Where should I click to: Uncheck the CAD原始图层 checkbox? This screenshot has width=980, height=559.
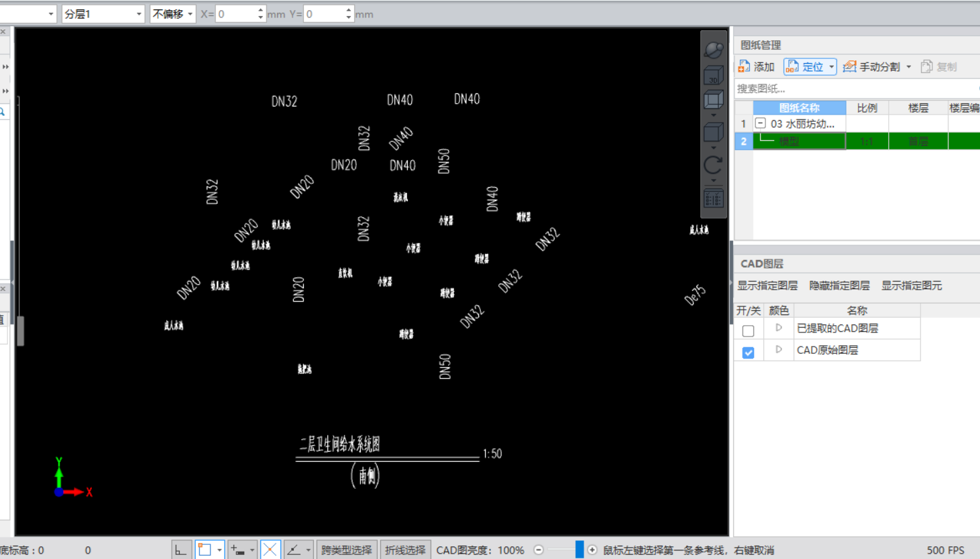748,352
